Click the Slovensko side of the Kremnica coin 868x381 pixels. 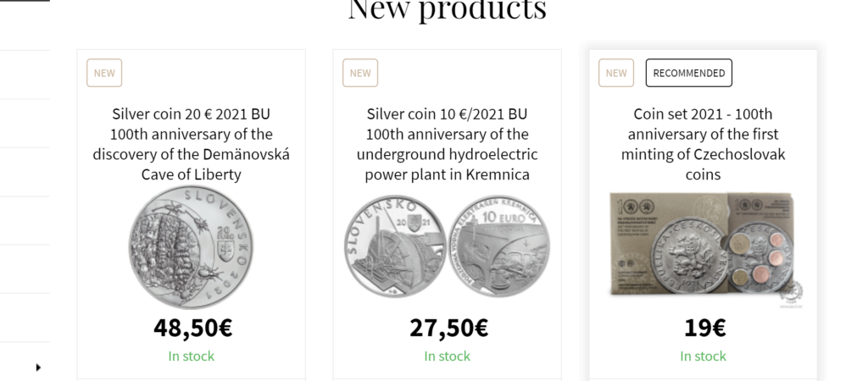[x=394, y=248]
